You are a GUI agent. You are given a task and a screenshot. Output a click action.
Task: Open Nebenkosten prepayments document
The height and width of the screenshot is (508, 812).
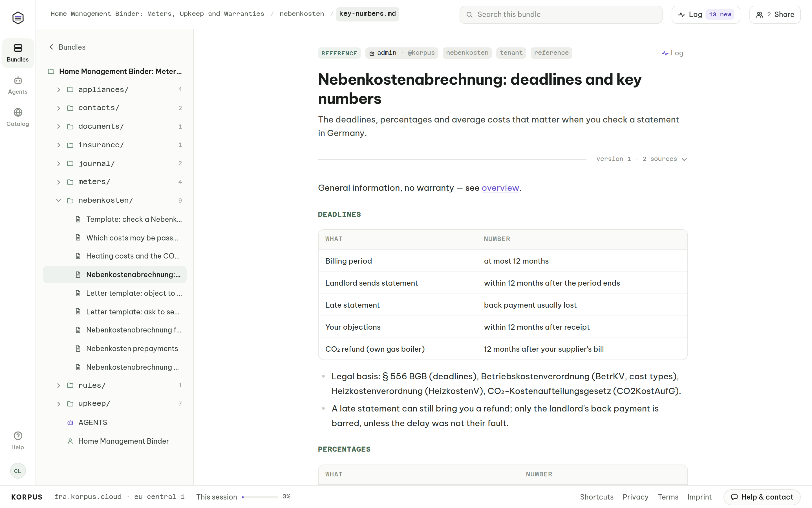tap(115, 349)
